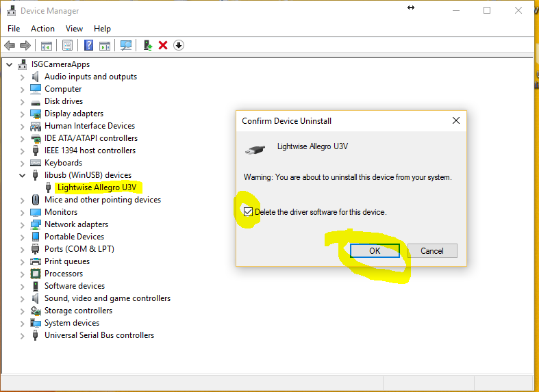This screenshot has width=539, height=392.
Task: Open the Action menu
Action: [x=42, y=29]
